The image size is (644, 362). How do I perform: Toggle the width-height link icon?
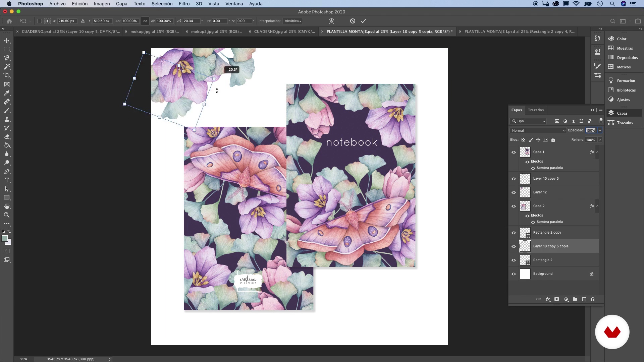pos(145,21)
